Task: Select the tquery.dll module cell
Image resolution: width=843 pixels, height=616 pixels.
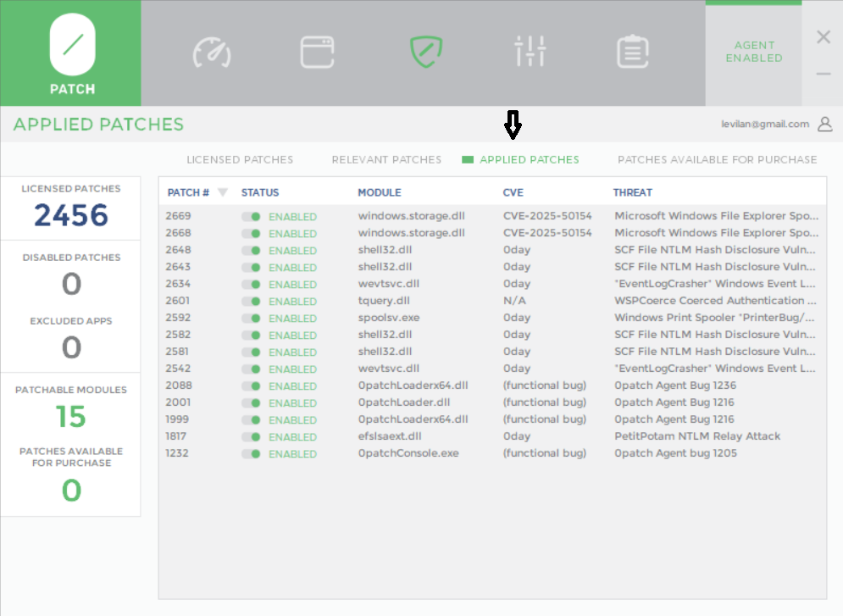Action: 384,301
